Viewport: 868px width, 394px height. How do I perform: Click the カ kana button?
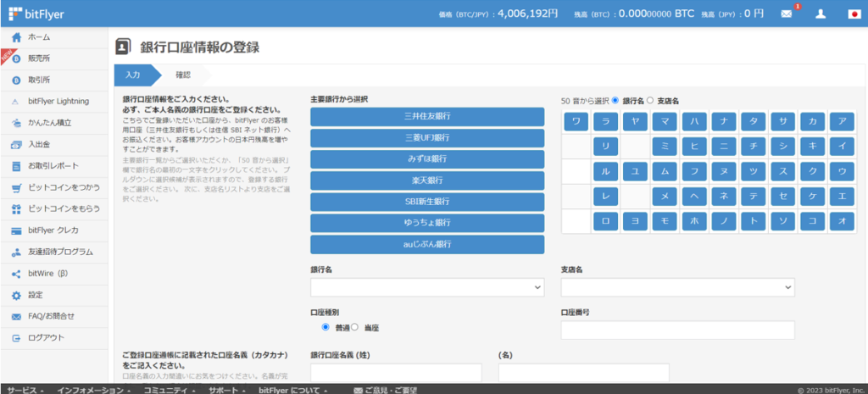click(x=813, y=122)
